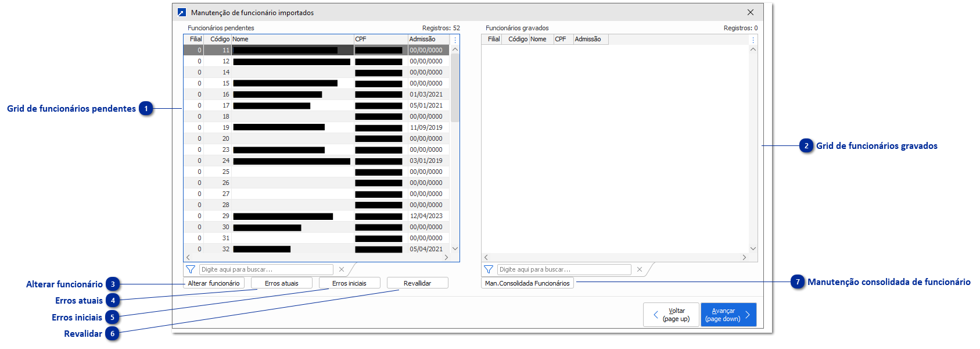
Task: Select employee row with código 28
Action: tap(317, 205)
